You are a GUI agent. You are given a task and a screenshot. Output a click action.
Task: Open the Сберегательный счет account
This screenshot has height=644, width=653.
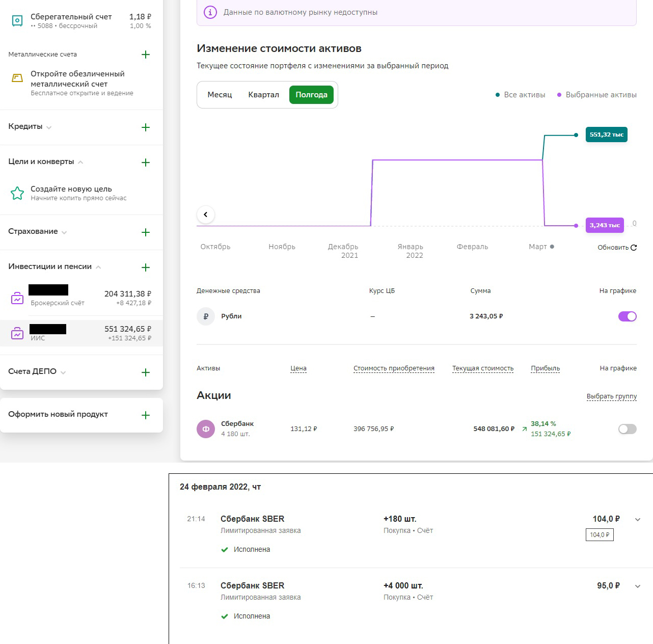click(81, 21)
